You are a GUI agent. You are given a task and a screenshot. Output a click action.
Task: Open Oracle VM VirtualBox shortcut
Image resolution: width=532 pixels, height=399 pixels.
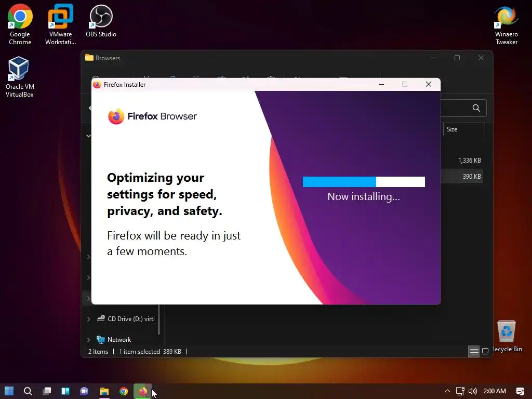pyautogui.click(x=19, y=77)
